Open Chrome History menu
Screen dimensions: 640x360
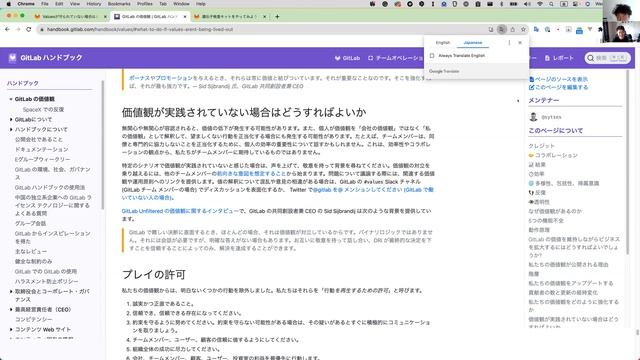click(x=93, y=4)
